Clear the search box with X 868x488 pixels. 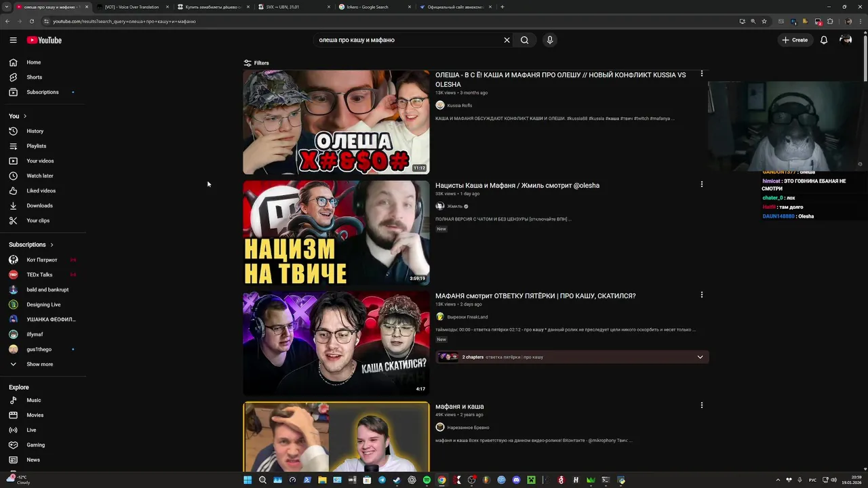507,40
